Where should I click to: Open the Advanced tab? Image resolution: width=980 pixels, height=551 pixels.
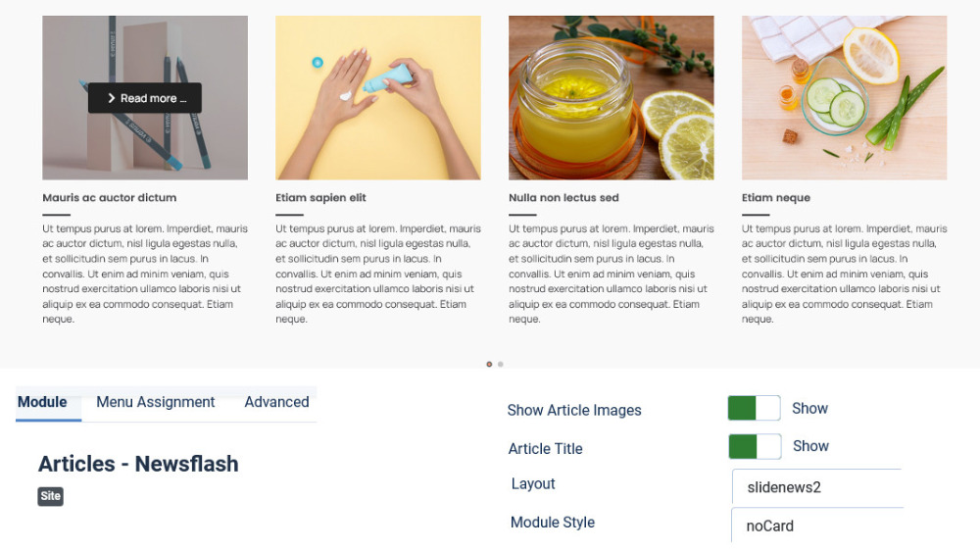coord(276,402)
